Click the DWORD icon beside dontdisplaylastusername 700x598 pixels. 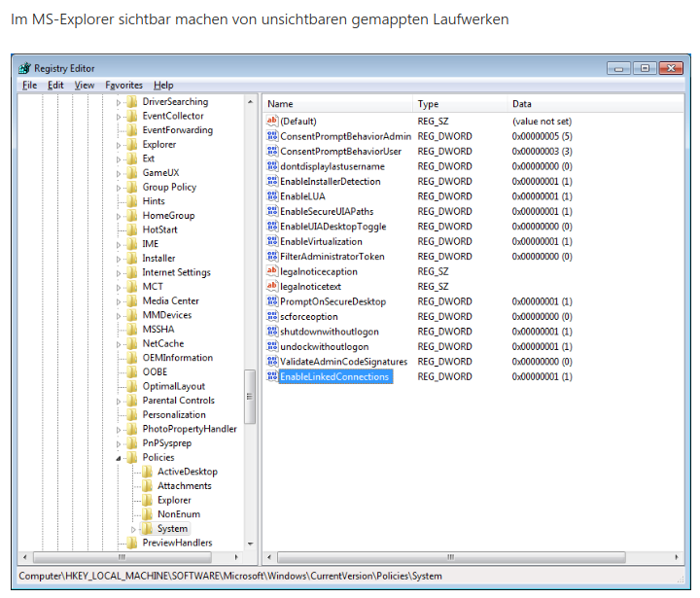272,166
